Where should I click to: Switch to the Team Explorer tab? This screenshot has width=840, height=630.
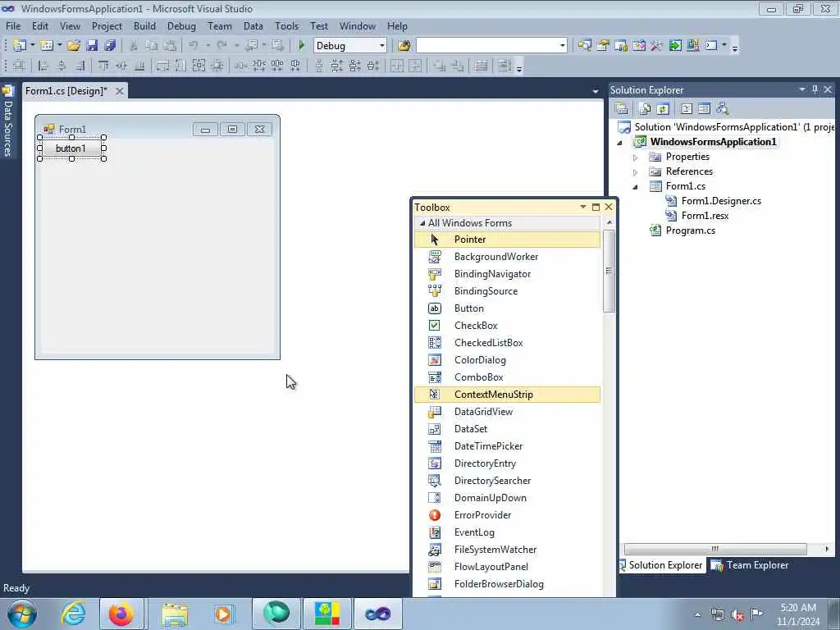point(750,565)
